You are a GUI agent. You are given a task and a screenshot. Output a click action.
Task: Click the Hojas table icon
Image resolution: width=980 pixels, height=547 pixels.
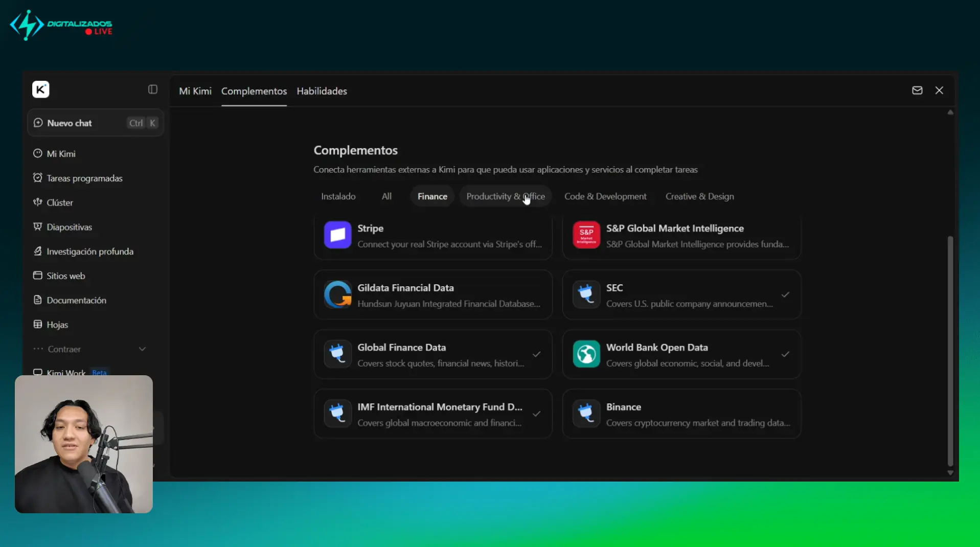pyautogui.click(x=37, y=324)
